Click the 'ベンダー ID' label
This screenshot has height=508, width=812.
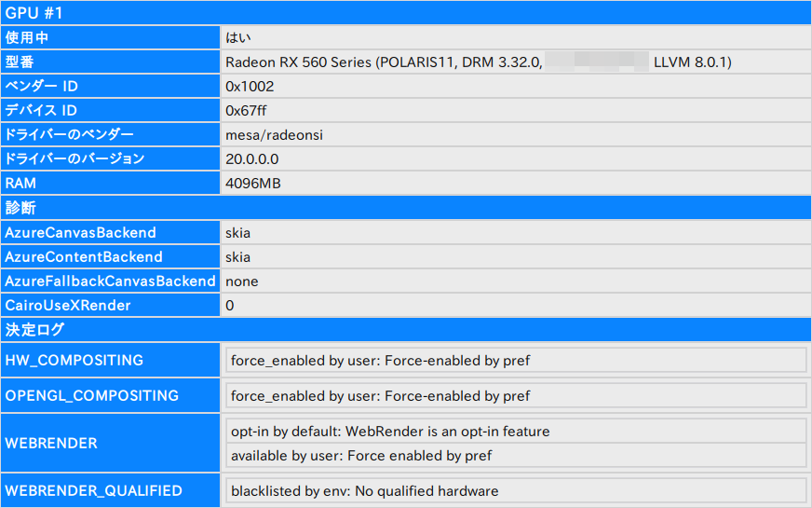point(110,86)
